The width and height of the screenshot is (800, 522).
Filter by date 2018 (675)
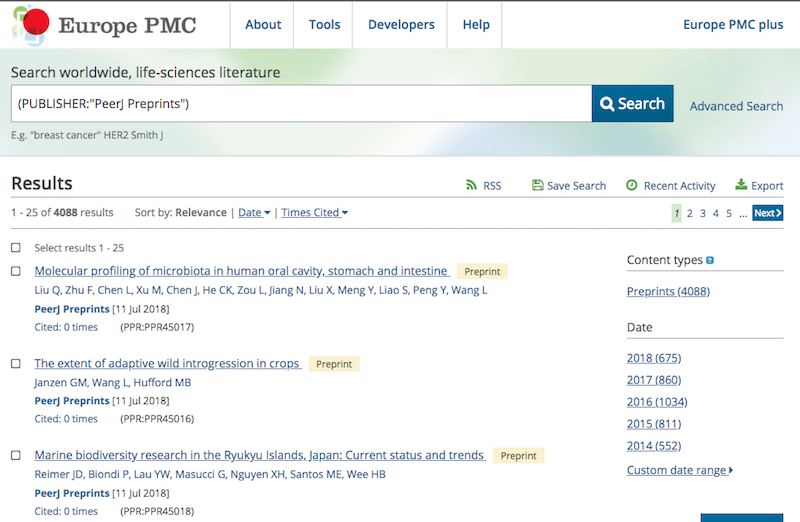pos(654,358)
